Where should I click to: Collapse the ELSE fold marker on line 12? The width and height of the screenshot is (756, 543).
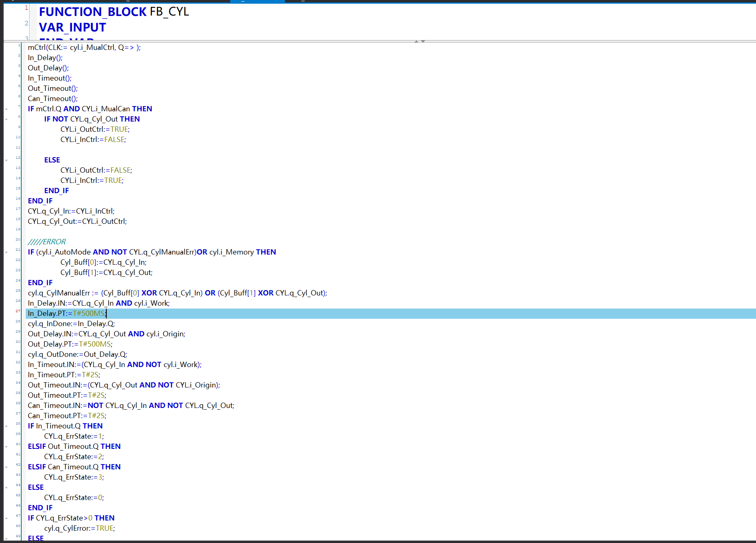pos(7,160)
